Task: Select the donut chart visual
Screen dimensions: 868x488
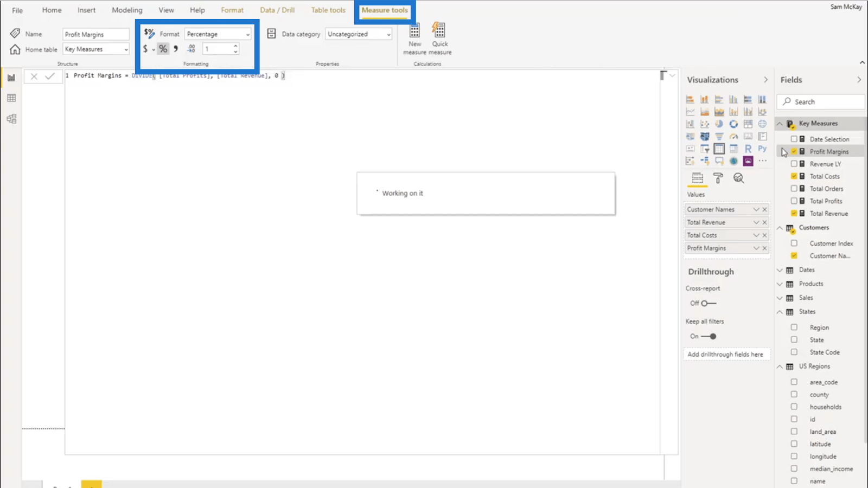Action: [733, 124]
